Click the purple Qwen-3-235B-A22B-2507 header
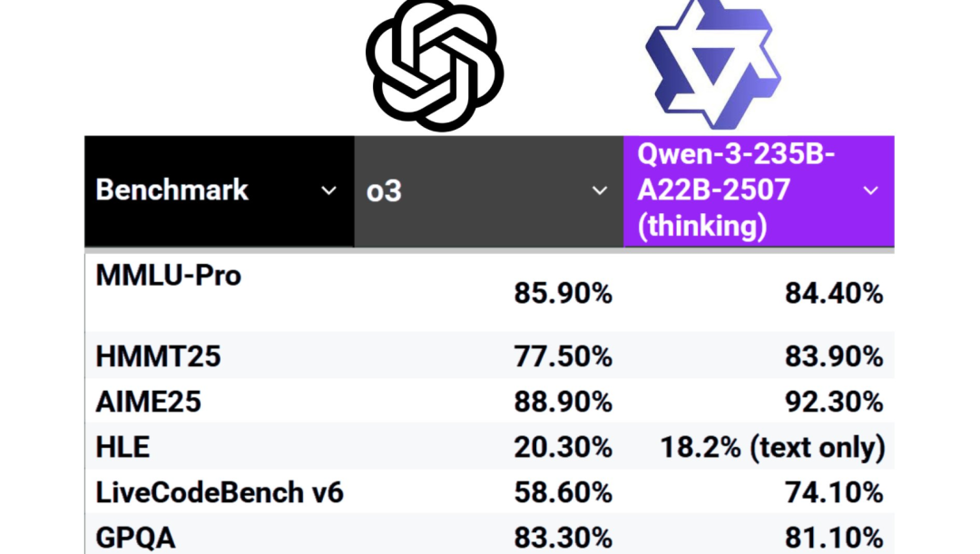 click(x=759, y=191)
